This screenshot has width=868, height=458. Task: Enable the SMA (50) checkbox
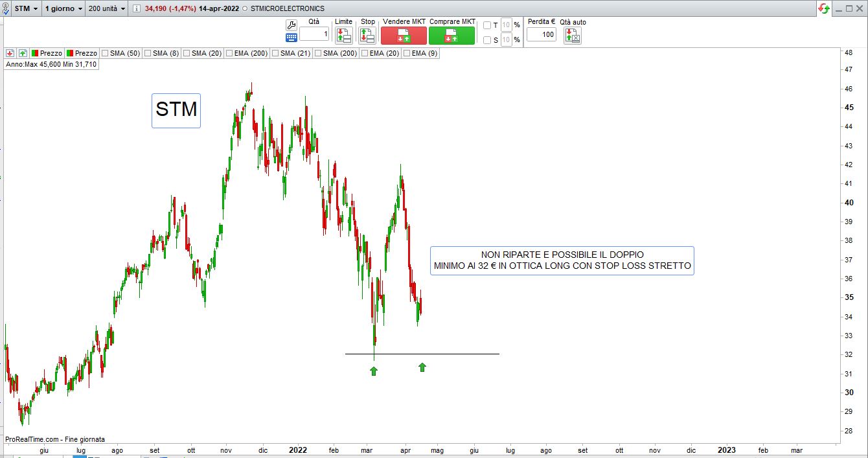click(104, 53)
